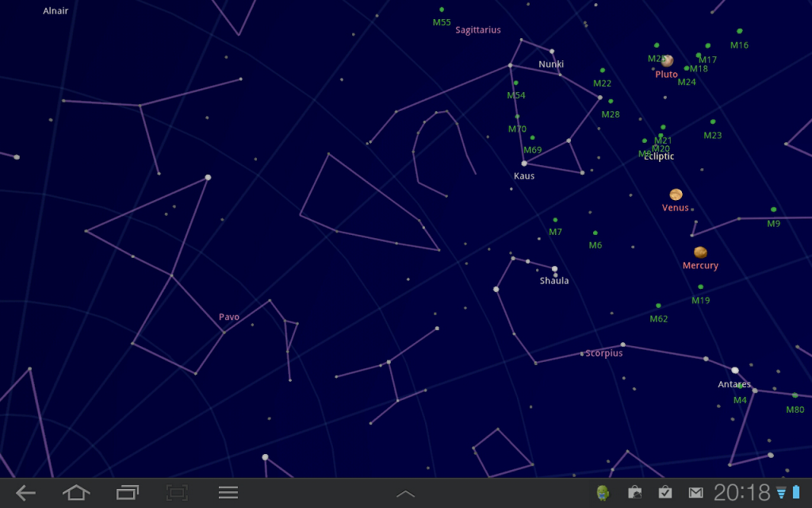This screenshot has width=812, height=508.
Task: Tap the Pavo constellation label
Action: tap(229, 317)
